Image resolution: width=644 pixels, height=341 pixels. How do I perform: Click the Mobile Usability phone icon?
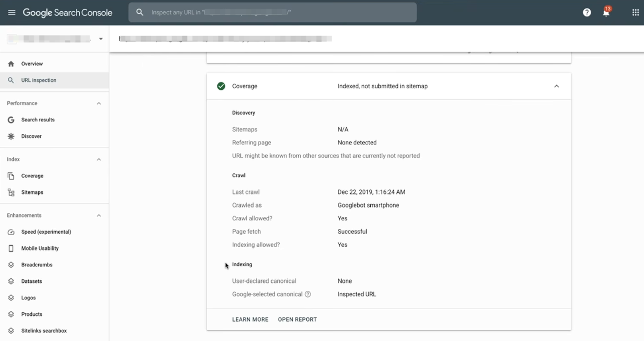pos(11,249)
